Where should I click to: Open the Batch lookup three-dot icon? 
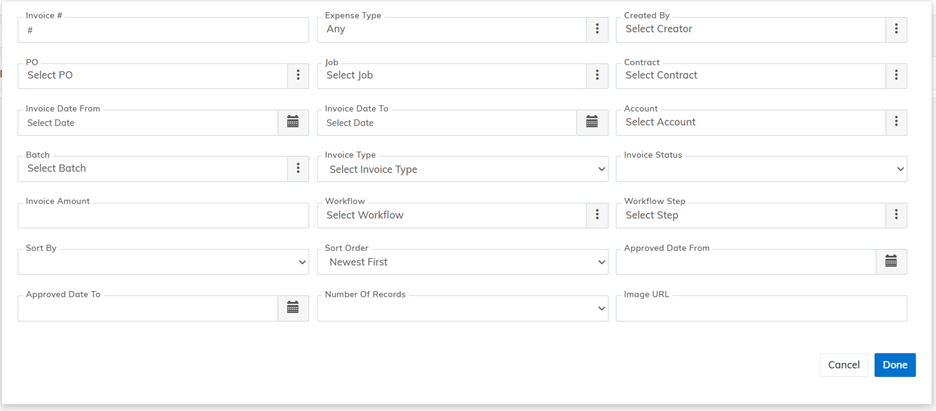pos(298,169)
